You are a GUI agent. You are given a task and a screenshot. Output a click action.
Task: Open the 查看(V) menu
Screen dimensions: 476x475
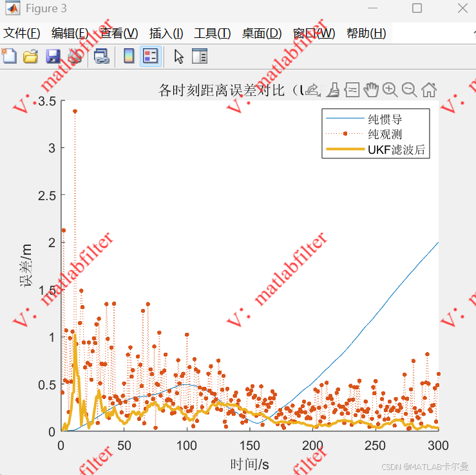pos(119,33)
